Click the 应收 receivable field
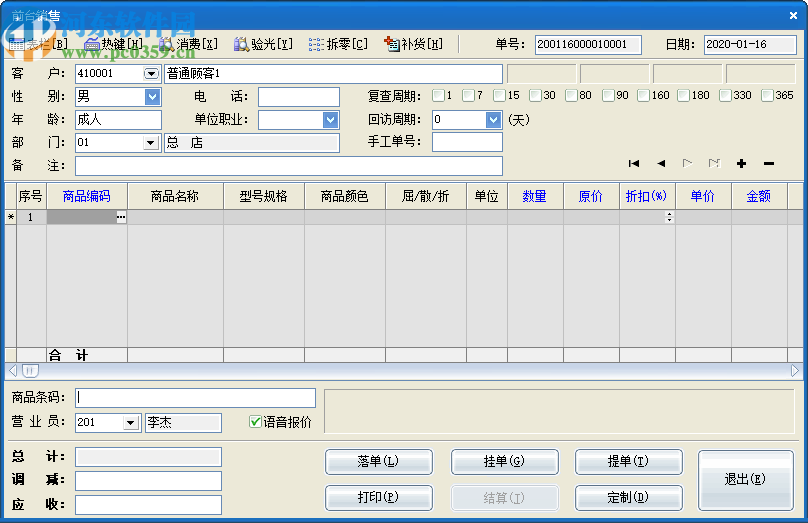The height and width of the screenshot is (523, 808). pyautogui.click(x=148, y=505)
